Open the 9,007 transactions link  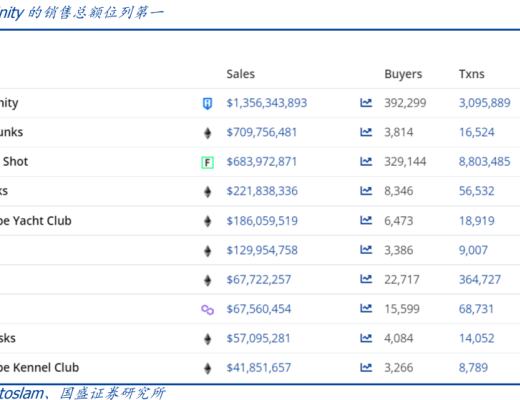pyautogui.click(x=473, y=250)
